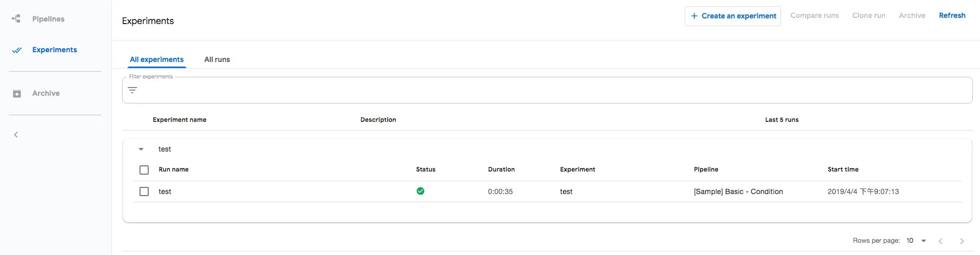Image resolution: width=980 pixels, height=255 pixels.
Task: Click the filter lines icon
Action: [x=132, y=90]
